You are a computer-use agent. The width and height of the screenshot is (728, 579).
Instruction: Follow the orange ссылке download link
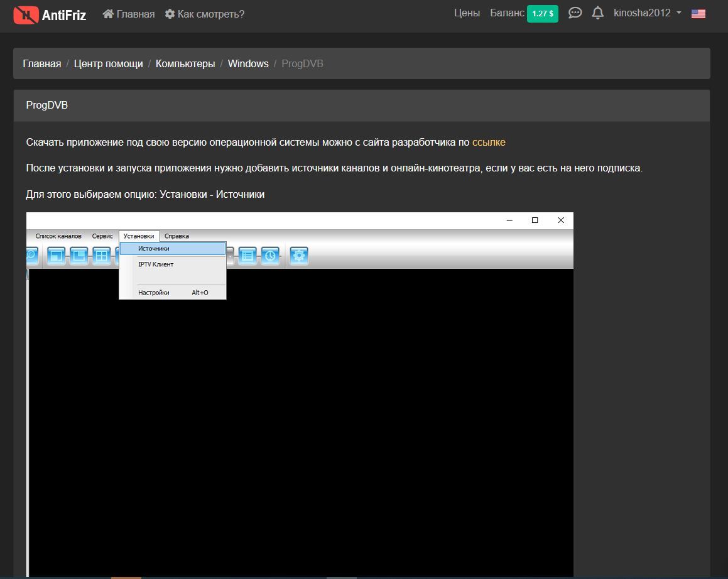489,142
